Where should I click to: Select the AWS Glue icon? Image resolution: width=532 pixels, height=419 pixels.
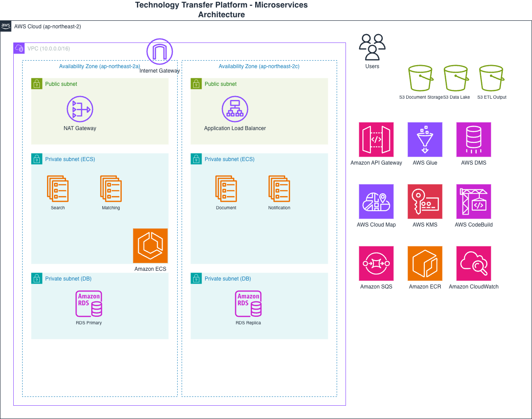pyautogui.click(x=425, y=140)
